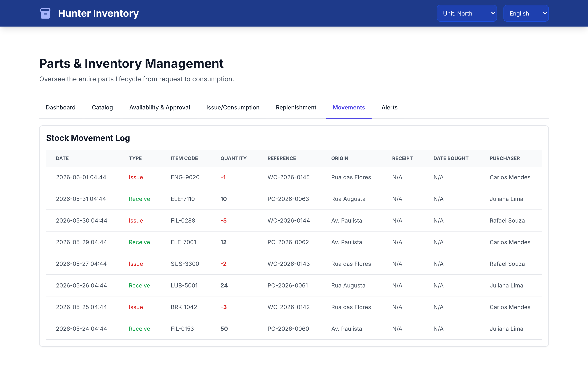Click reference PO-2026-0062

(288, 242)
